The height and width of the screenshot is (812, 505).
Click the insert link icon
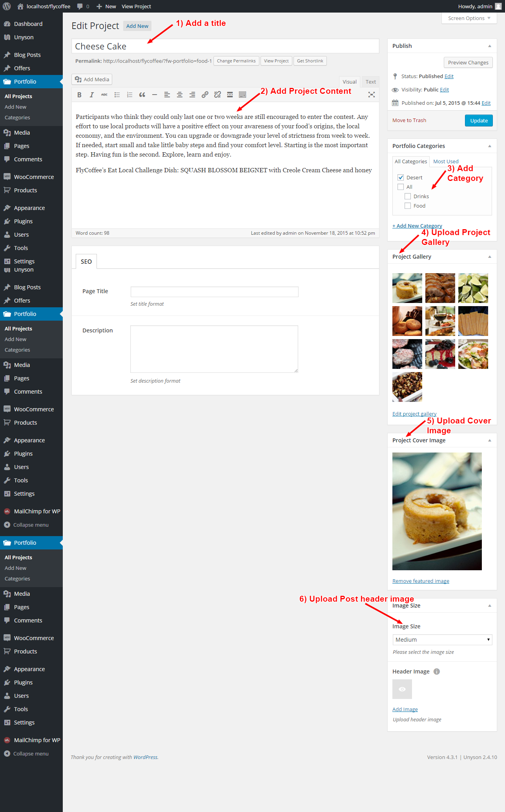205,95
